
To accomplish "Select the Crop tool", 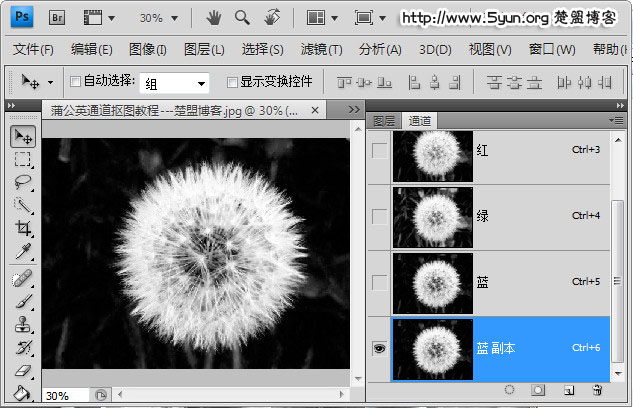I will pyautogui.click(x=23, y=227).
